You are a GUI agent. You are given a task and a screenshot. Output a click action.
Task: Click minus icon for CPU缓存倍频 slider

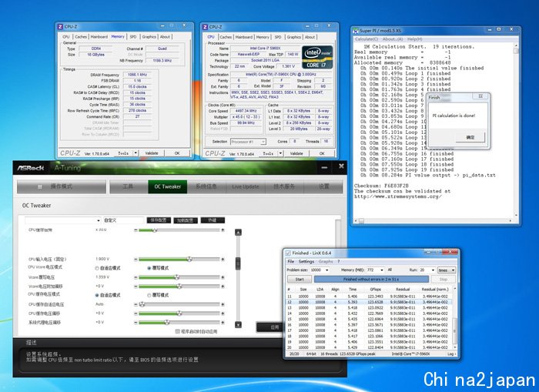136,230
